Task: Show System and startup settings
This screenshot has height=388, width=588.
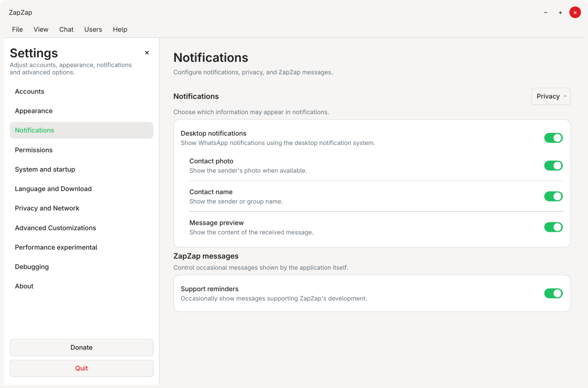Action: (x=81, y=169)
